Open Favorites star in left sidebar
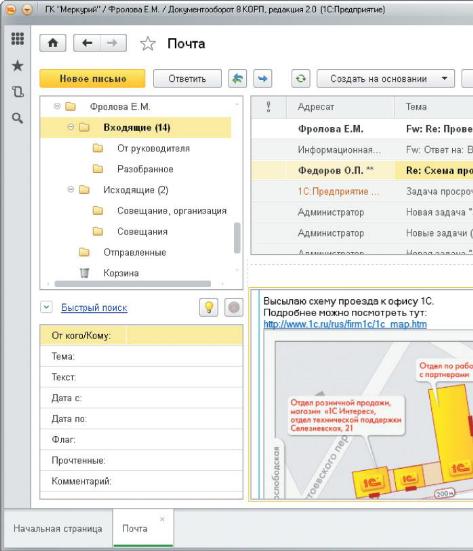The width and height of the screenshot is (473, 551). click(x=17, y=65)
